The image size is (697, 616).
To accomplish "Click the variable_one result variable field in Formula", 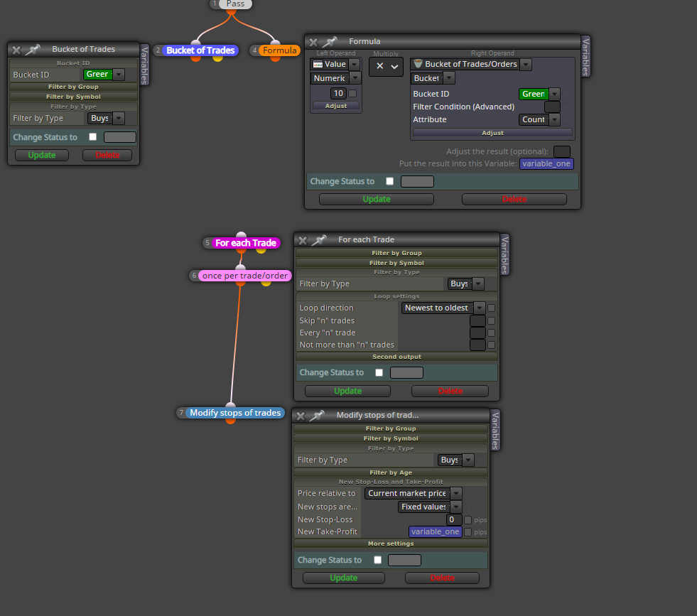I will pos(546,163).
